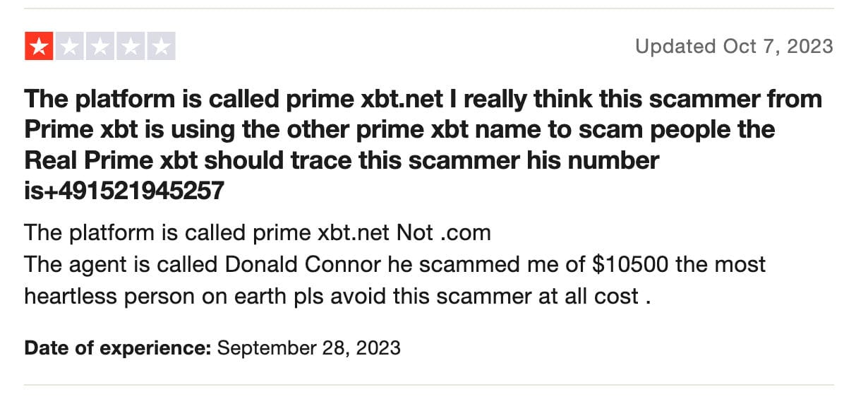Click the "September 28, 2023" experience date
Image resolution: width=868 pixels, height=404 pixels.
tap(309, 347)
